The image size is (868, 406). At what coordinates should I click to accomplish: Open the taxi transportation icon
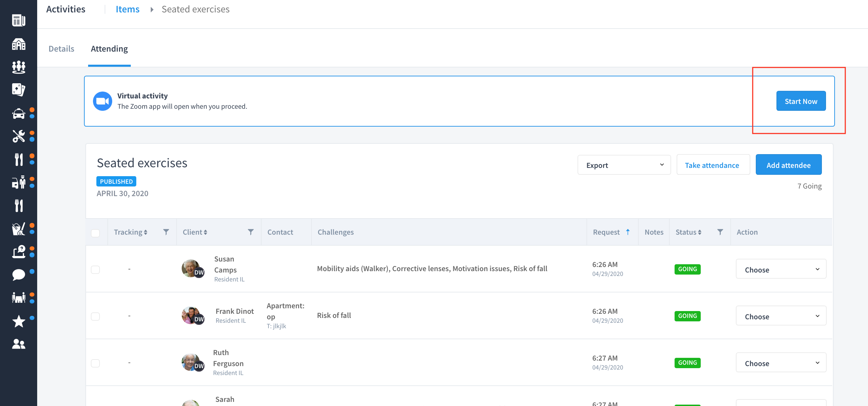pyautogui.click(x=19, y=114)
